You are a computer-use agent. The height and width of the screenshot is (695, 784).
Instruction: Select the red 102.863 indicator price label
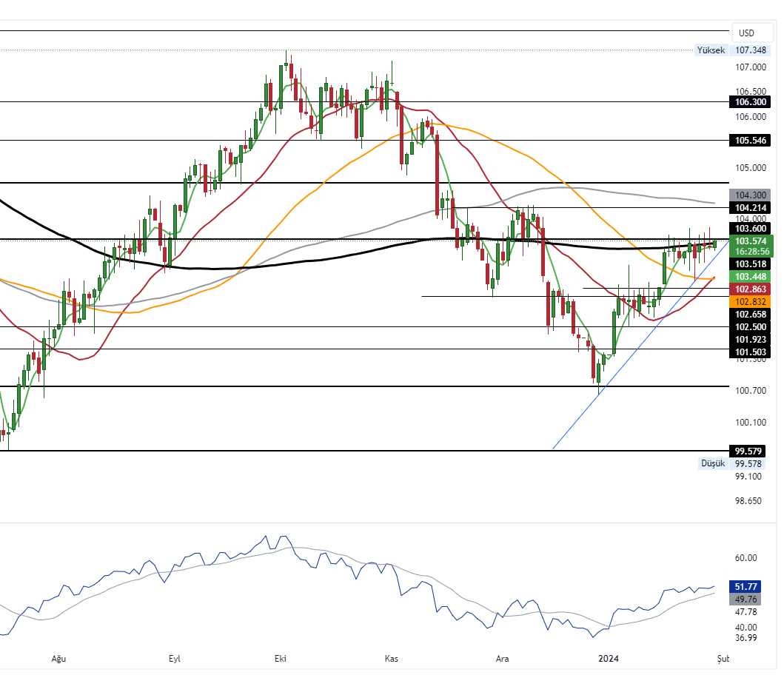[x=751, y=289]
